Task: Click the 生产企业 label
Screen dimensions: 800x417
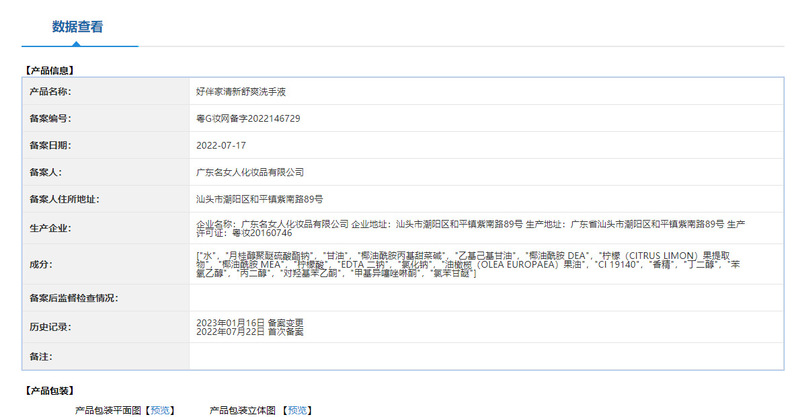Action: coord(50,228)
